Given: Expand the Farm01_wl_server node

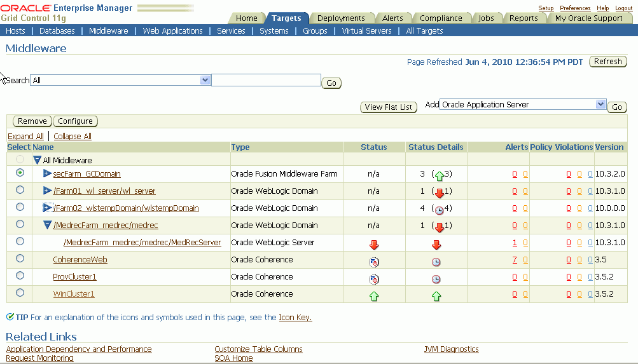Looking at the screenshot, I should click(x=48, y=191).
